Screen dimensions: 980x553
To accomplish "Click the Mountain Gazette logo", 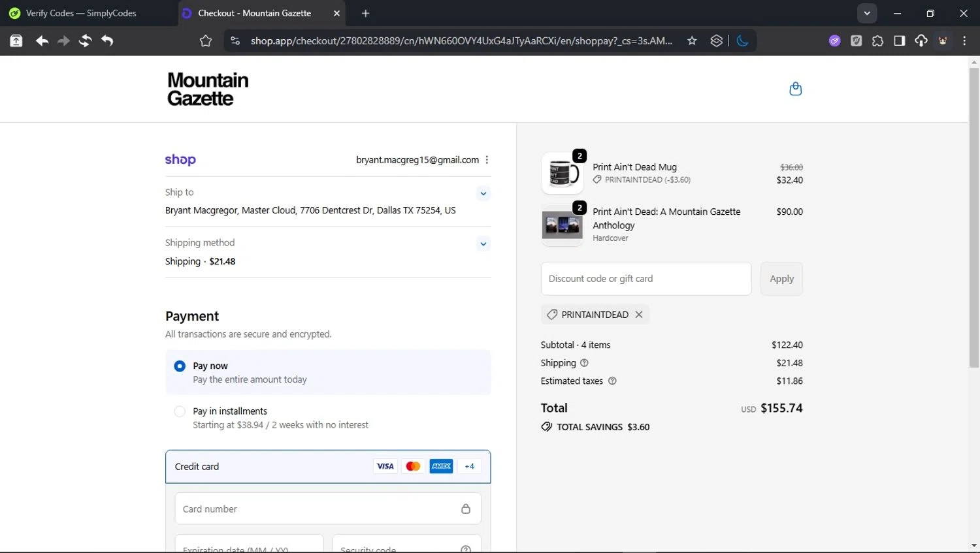I will pos(208,89).
